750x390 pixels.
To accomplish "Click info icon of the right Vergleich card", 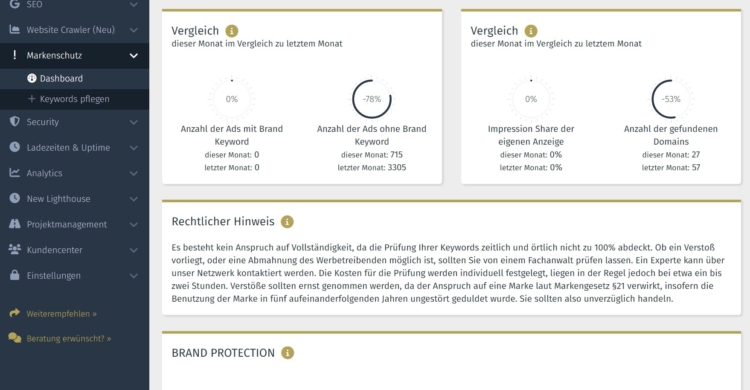I will 531,31.
